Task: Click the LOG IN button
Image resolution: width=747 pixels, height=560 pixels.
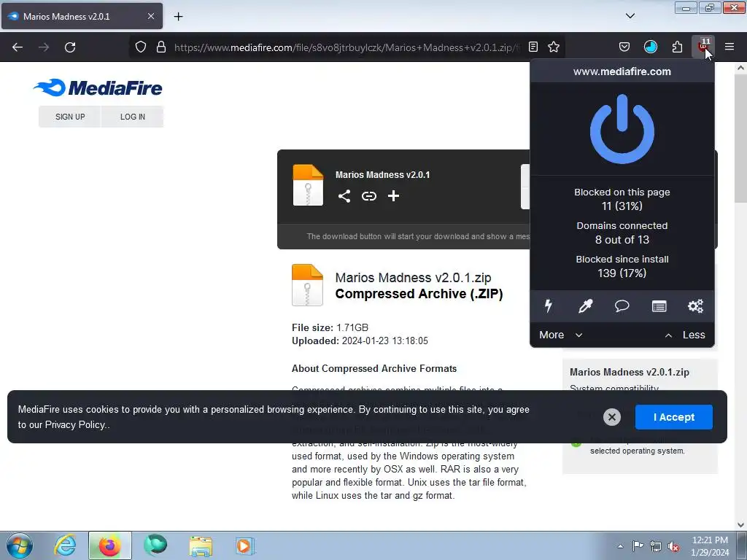Action: (x=133, y=117)
